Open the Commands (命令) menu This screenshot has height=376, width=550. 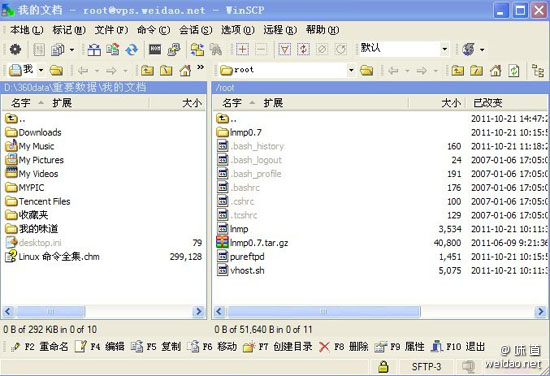[153, 30]
